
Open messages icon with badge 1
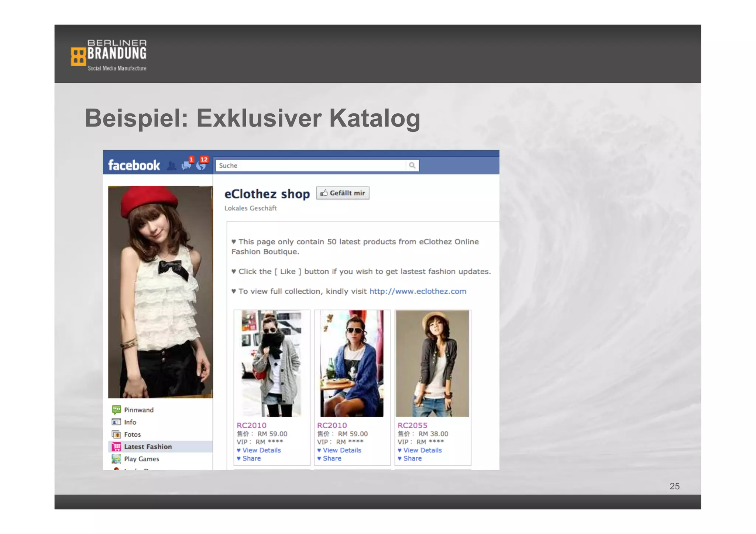tap(187, 165)
